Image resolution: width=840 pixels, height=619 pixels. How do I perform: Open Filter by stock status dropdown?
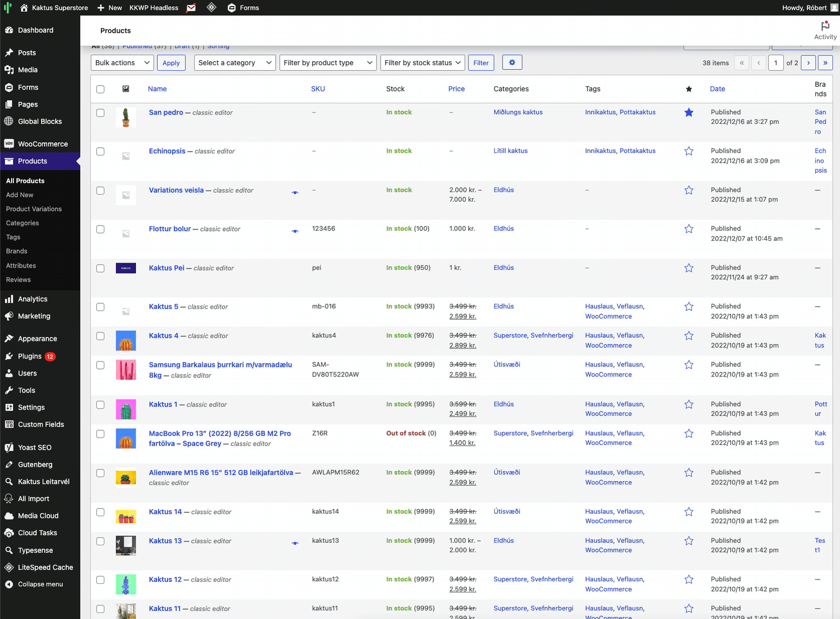tap(422, 63)
